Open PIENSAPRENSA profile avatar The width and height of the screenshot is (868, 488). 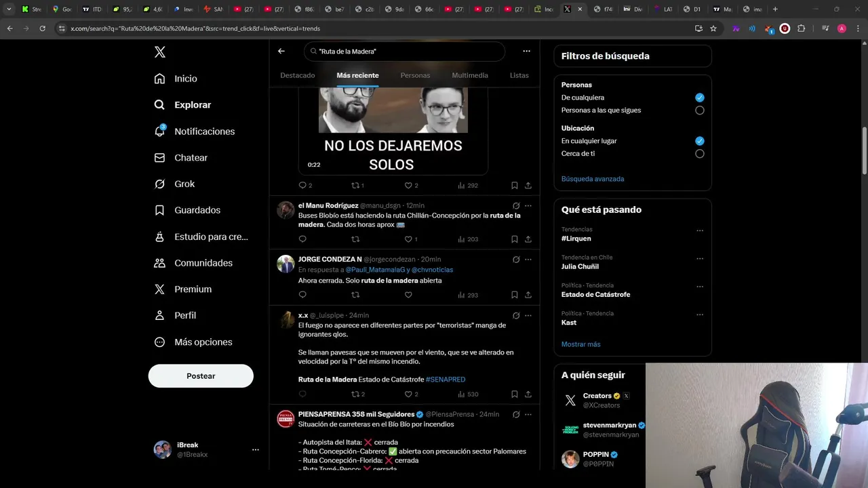click(285, 419)
